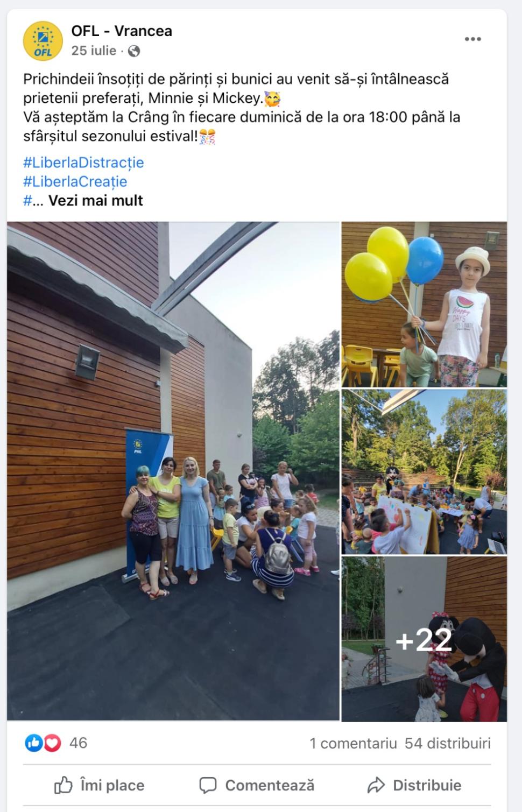Open the #LiberlaCreație hashtag
Viewport: 522px width, 812px height.
pos(75,181)
